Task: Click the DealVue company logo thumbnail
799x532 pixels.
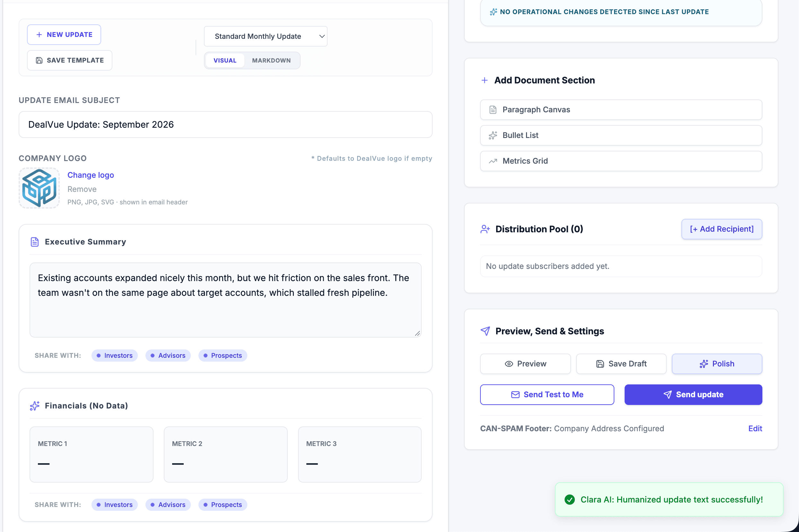Action: 39,188
